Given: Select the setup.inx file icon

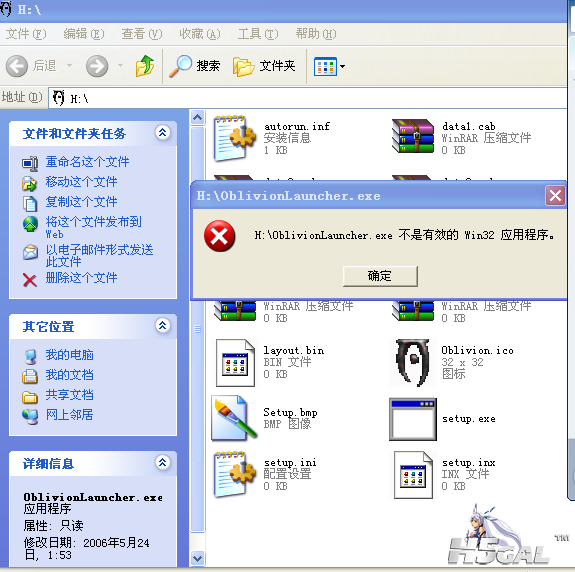Looking at the screenshot, I should 413,474.
